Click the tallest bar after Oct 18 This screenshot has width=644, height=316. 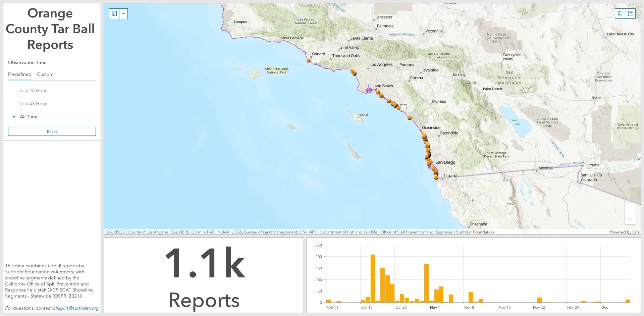pos(373,278)
